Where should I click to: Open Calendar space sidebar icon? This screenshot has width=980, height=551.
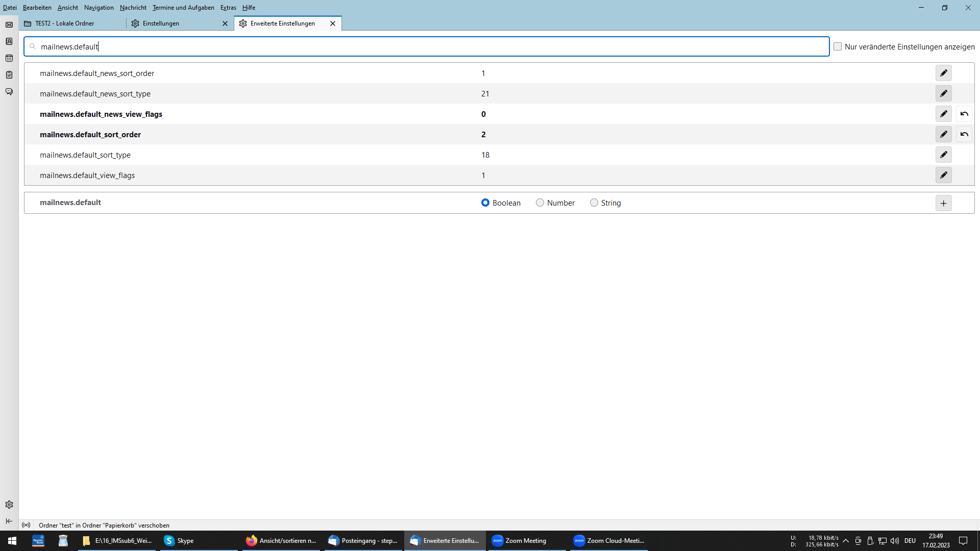9,58
